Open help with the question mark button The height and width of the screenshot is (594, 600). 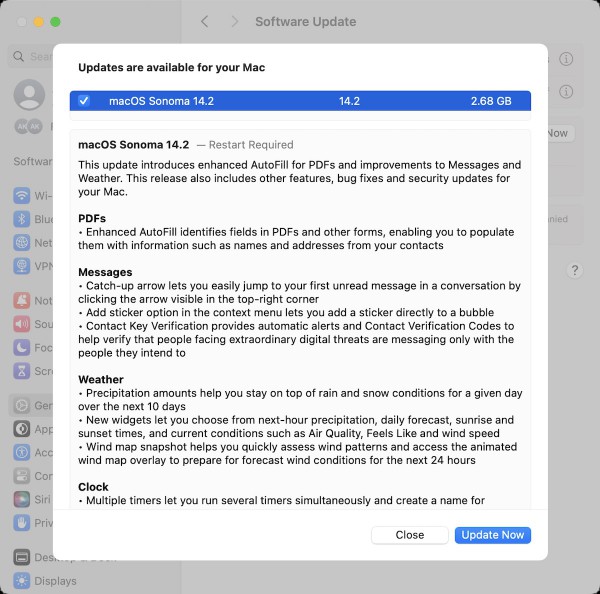tap(574, 270)
